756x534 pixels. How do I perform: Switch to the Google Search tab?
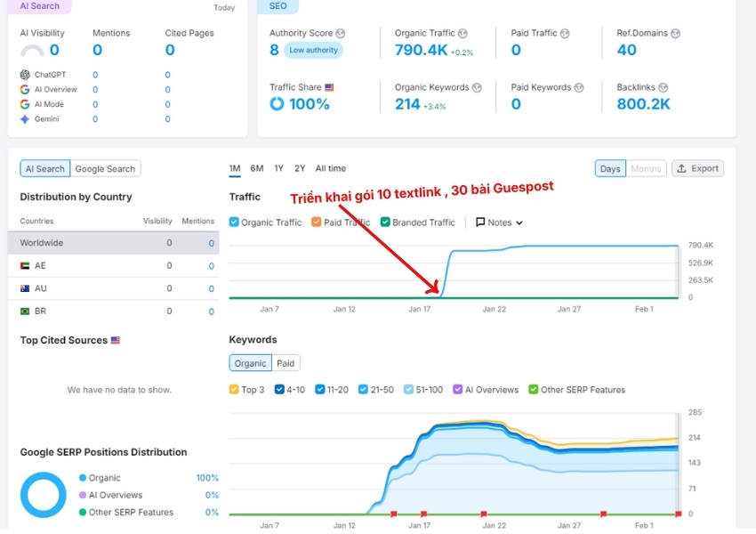(105, 169)
